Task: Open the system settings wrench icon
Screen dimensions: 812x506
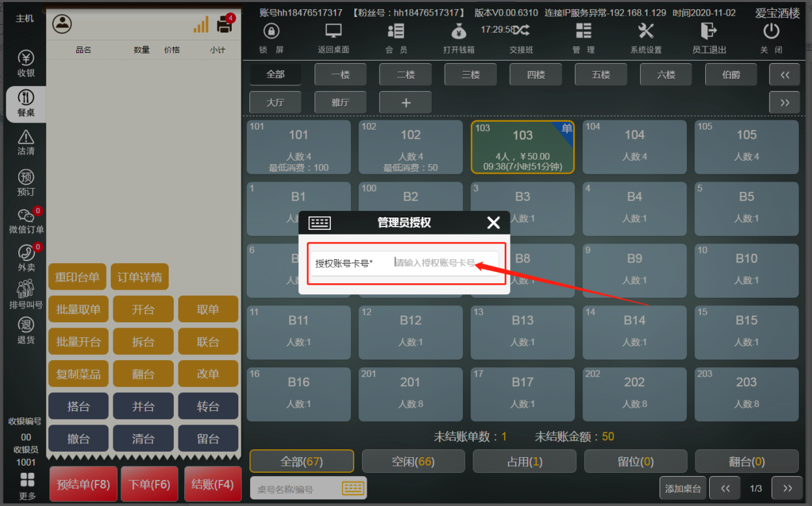Action: (x=646, y=31)
